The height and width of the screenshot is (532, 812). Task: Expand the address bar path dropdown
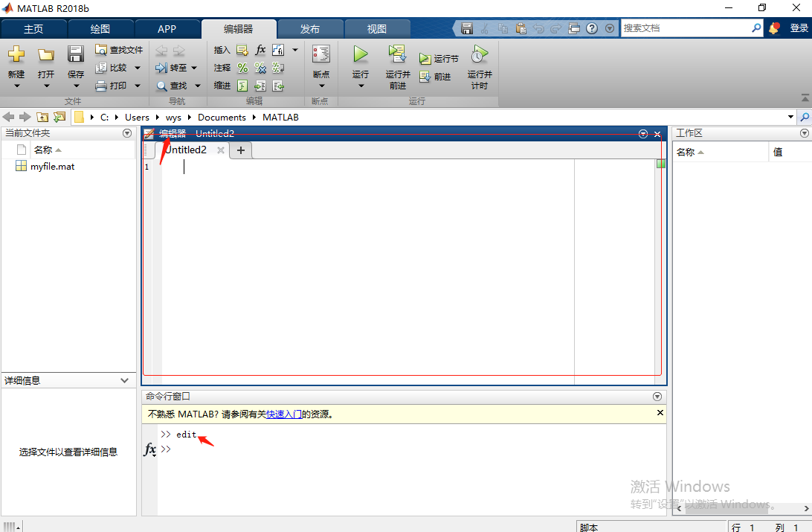coord(790,117)
